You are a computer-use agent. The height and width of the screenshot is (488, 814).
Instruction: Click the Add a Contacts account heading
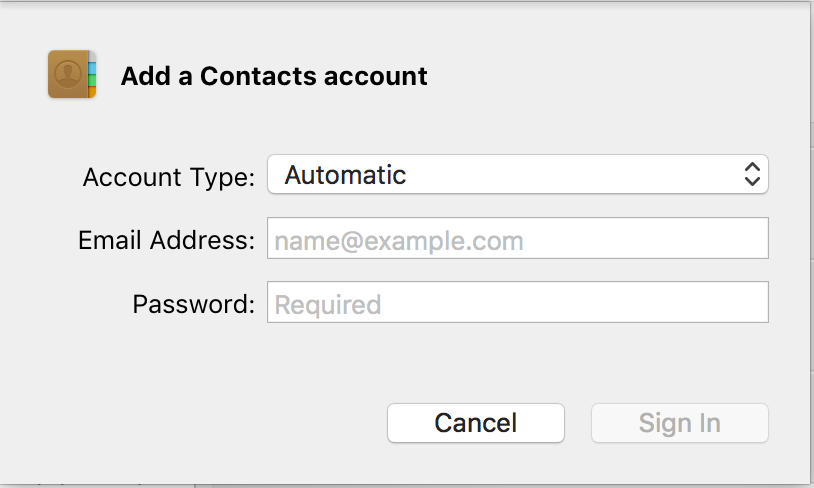(274, 76)
